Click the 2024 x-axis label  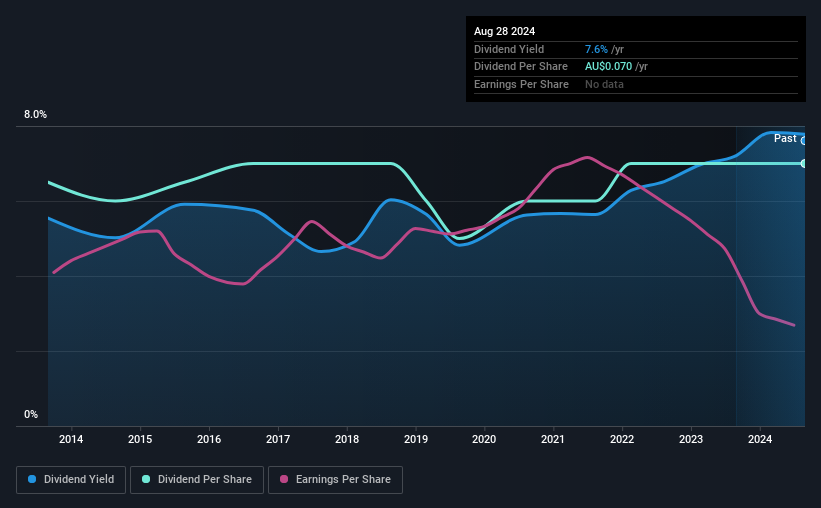(760, 439)
